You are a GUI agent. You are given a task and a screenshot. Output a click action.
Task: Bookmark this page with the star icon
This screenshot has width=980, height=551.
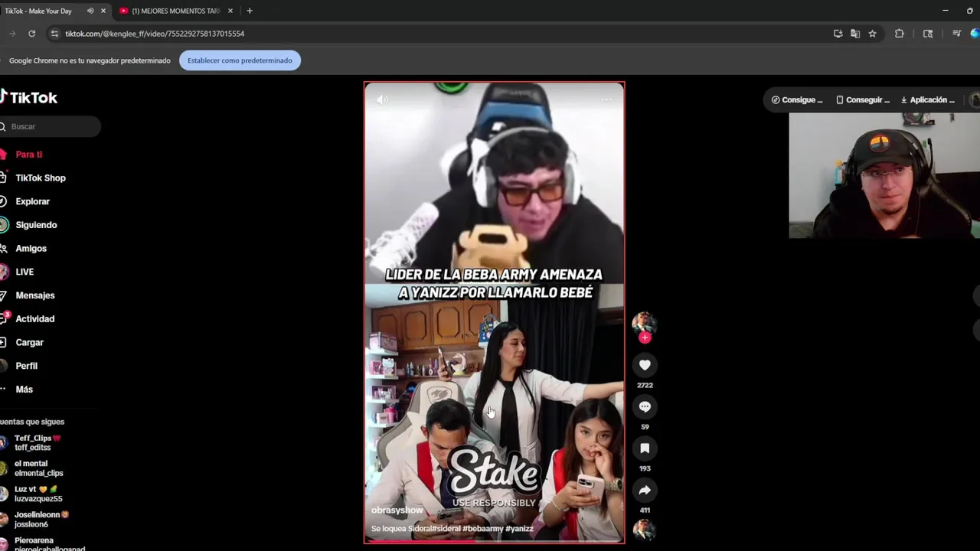[x=872, y=34]
